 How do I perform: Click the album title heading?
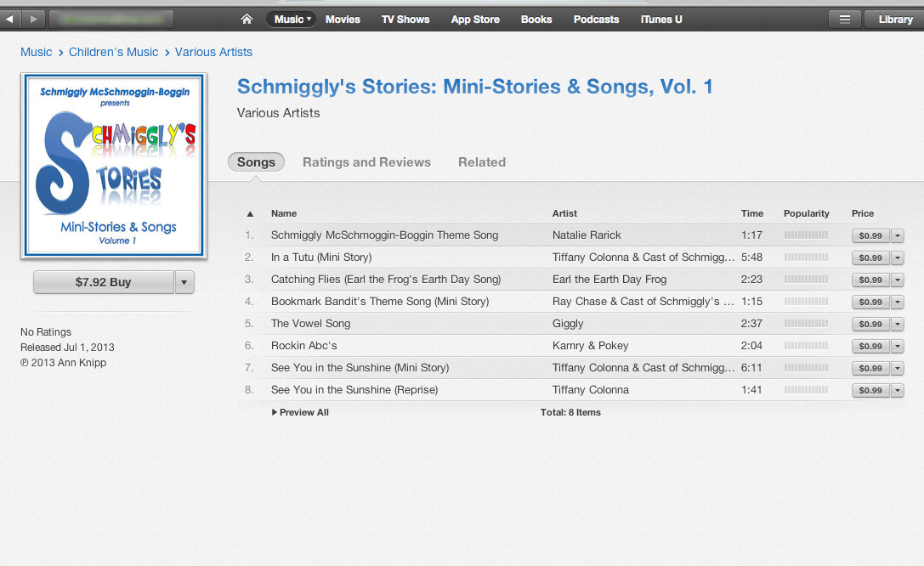475,87
